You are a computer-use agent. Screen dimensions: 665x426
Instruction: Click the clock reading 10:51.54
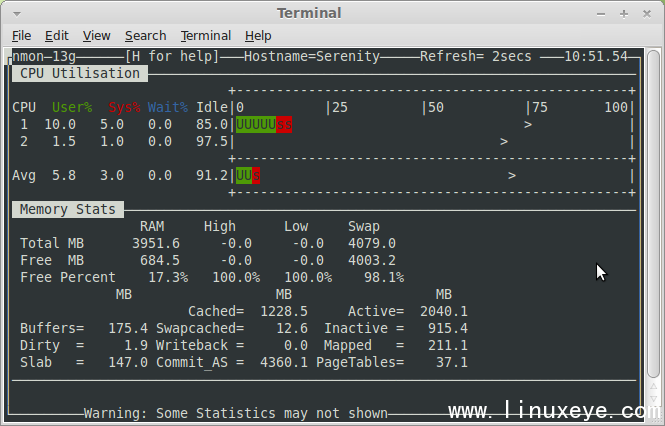point(596,56)
